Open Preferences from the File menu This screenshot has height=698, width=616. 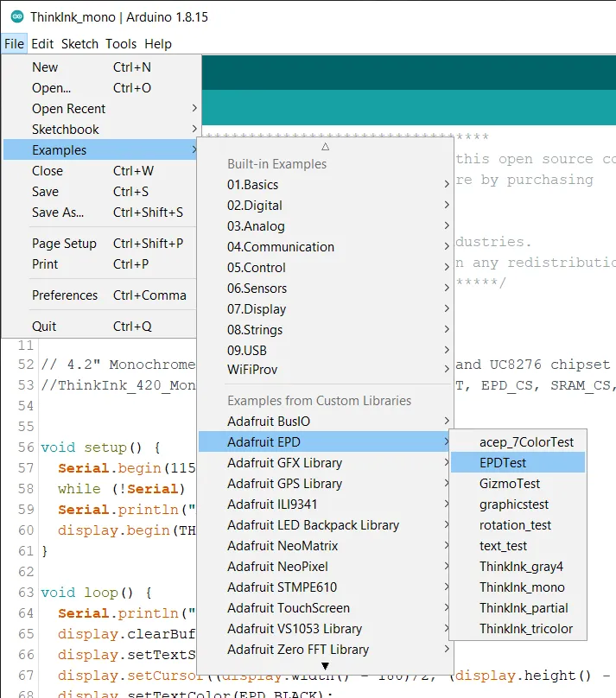[65, 295]
